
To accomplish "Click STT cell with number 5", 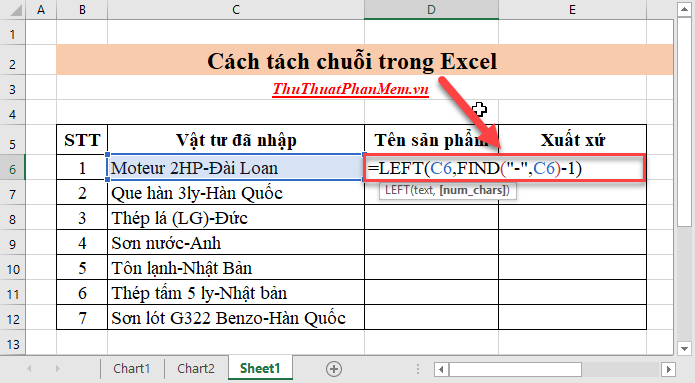I will [82, 268].
